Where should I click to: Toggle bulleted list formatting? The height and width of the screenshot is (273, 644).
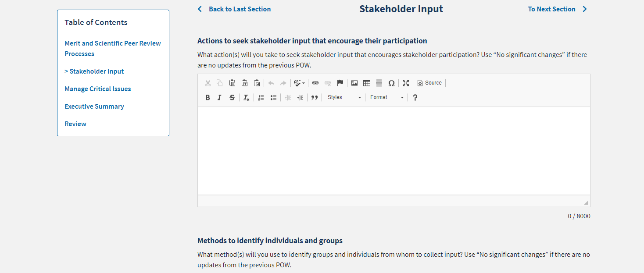click(x=273, y=97)
